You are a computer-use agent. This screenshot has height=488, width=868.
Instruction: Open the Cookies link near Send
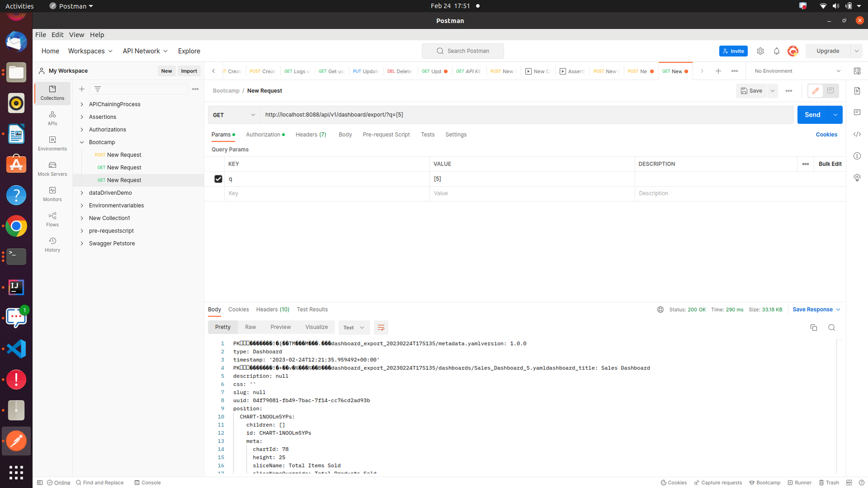(x=826, y=135)
